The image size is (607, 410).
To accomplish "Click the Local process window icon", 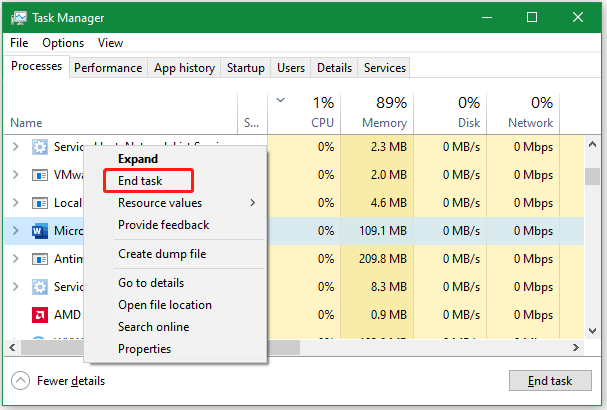I will [x=39, y=203].
